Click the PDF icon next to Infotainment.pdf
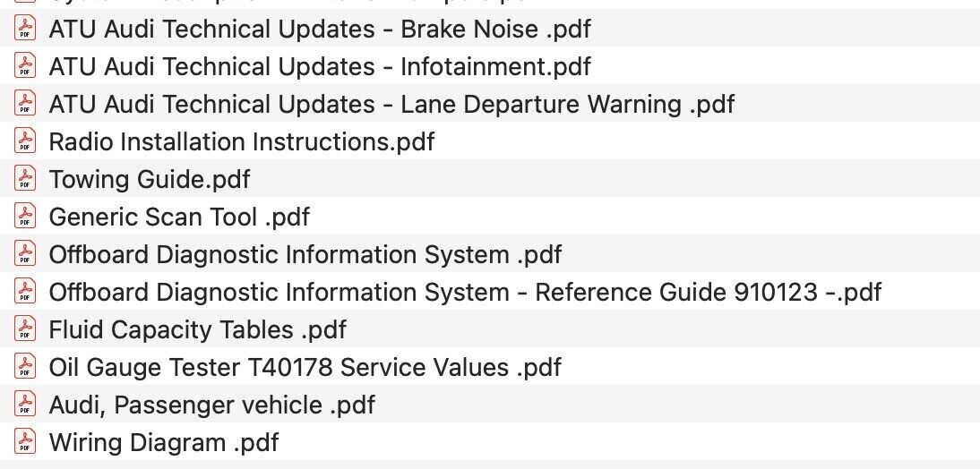980x469 pixels. (x=26, y=67)
